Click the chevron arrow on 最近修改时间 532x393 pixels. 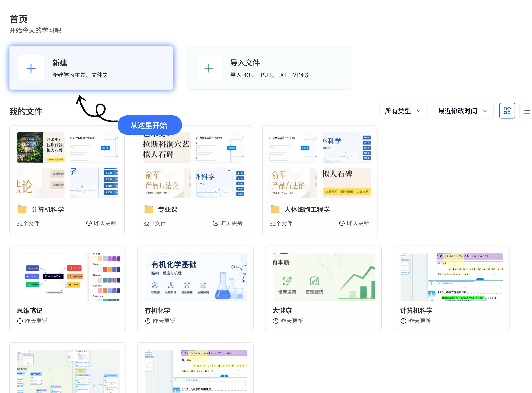point(485,111)
